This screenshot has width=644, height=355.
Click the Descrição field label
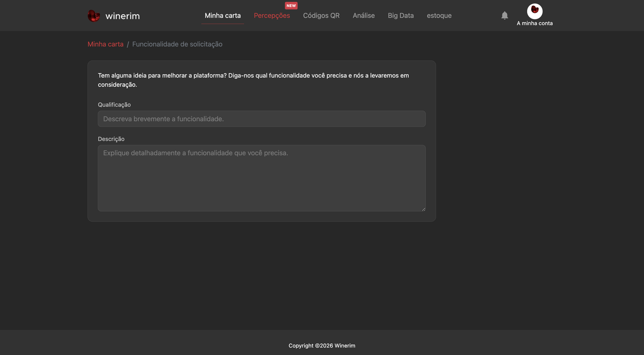[x=111, y=139]
